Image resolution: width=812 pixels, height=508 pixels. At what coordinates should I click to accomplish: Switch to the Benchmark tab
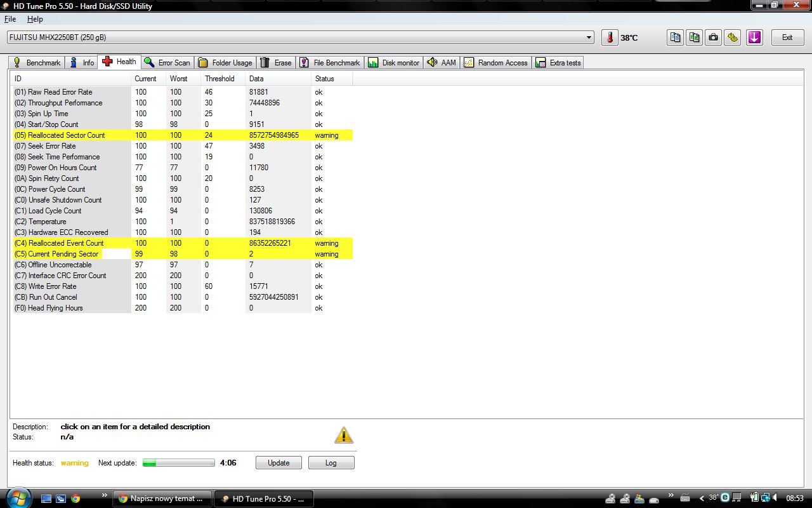[36, 62]
